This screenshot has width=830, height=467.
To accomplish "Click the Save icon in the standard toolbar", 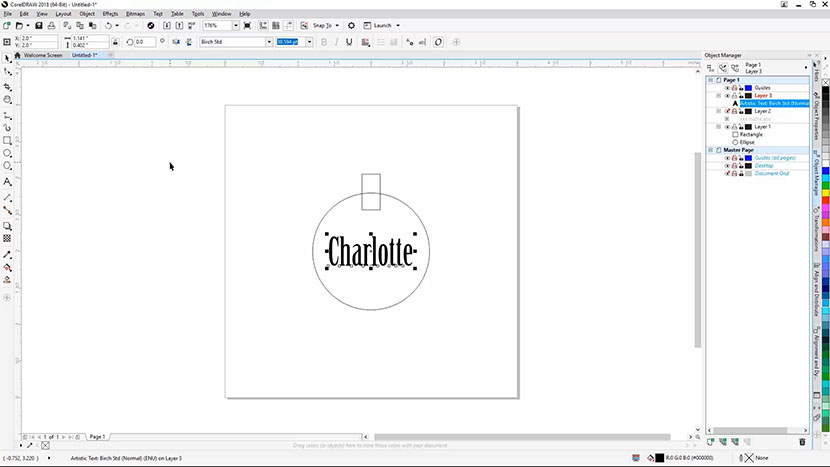I will (x=38, y=25).
